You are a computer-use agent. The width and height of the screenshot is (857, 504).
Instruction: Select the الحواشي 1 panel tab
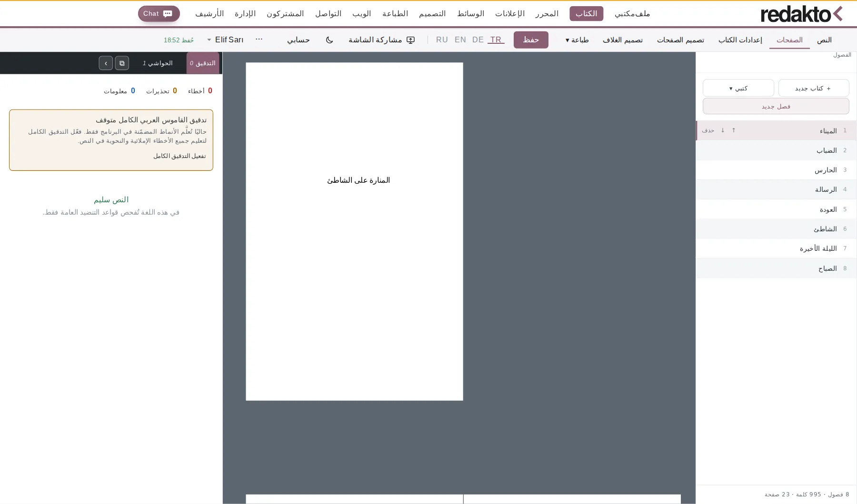158,63
